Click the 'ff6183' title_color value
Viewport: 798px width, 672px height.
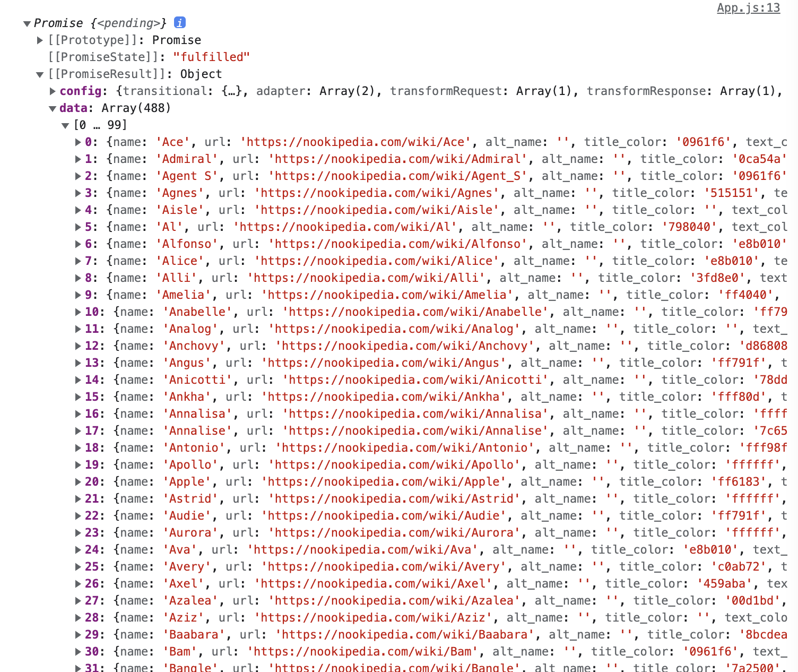pos(739,482)
